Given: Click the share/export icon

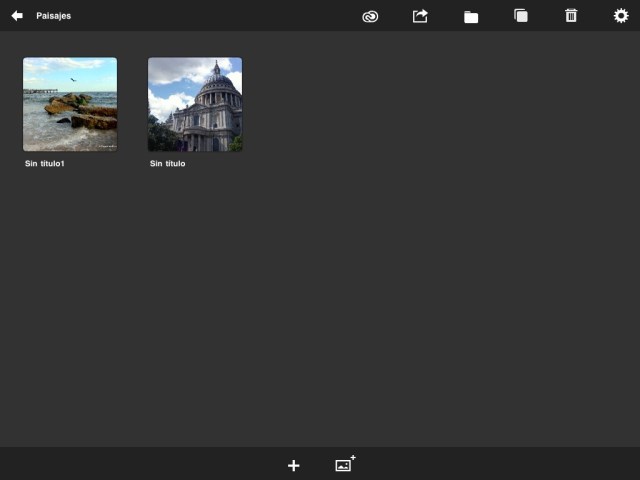Looking at the screenshot, I should pyautogui.click(x=420, y=16).
